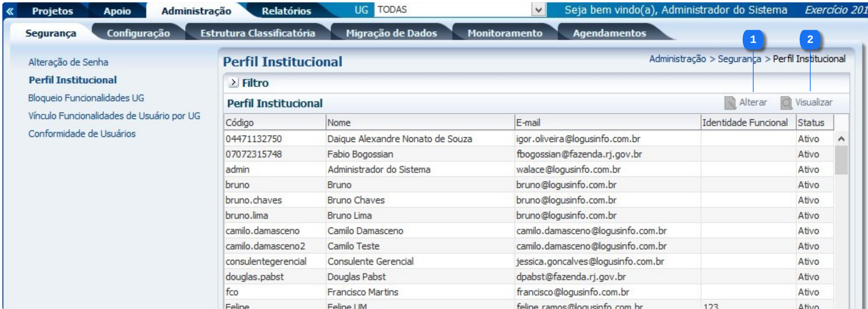Sort by Código column header
The image size is (868, 309).
click(275, 123)
